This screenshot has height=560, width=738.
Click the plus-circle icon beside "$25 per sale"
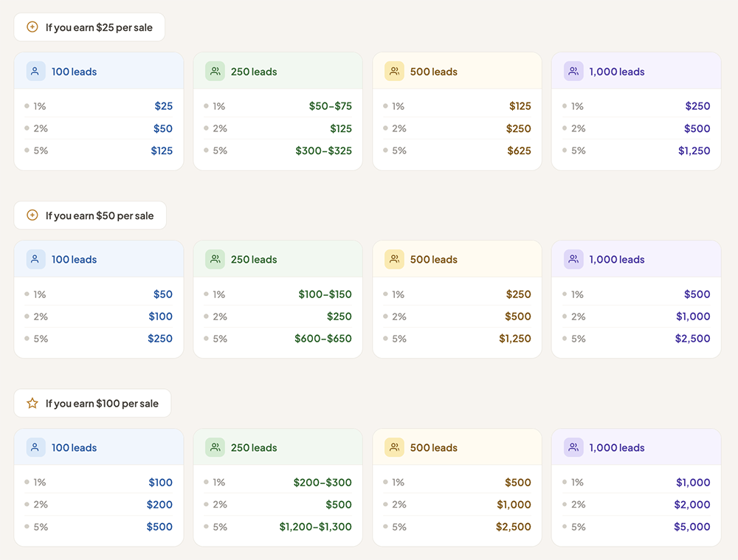point(32,27)
